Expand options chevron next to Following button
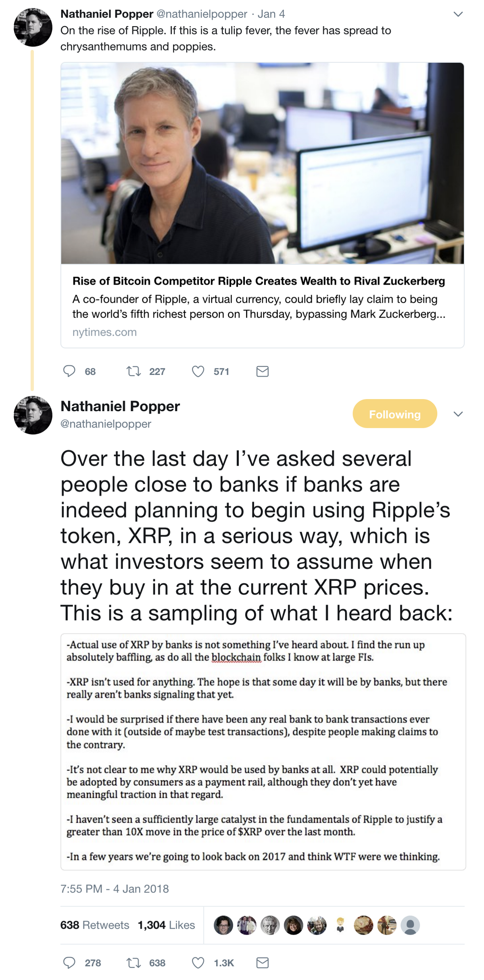This screenshot has height=980, width=484. coord(458,414)
